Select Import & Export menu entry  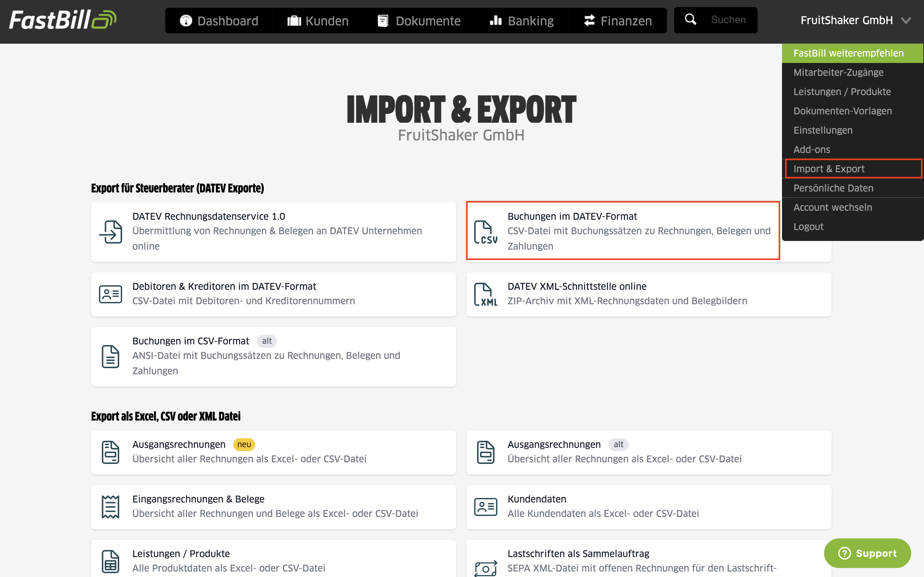(853, 169)
